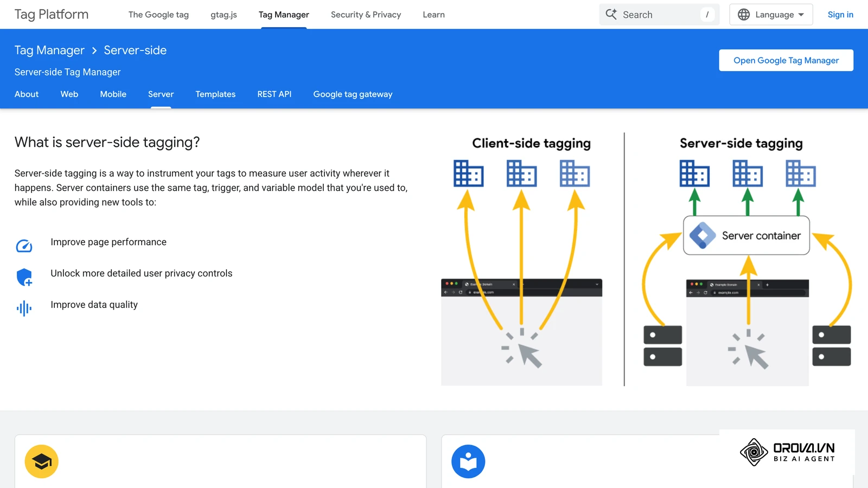Click the 'Improve page performance' text
868x488 pixels.
(108, 242)
